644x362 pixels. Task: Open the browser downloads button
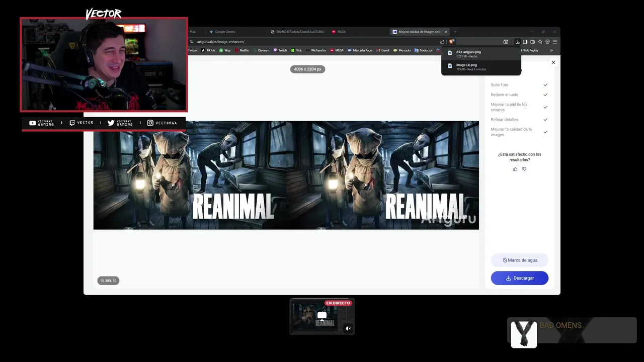pos(517,42)
